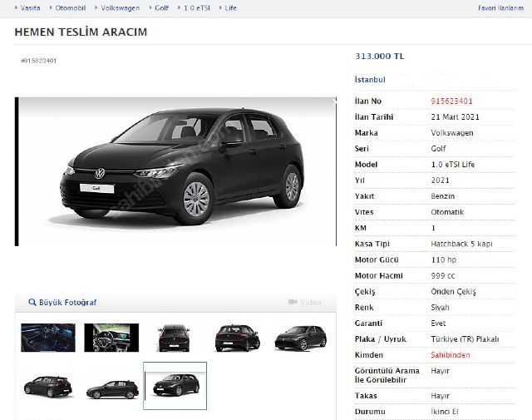Click the Renk value Siyah
532x420 pixels.
point(440,307)
